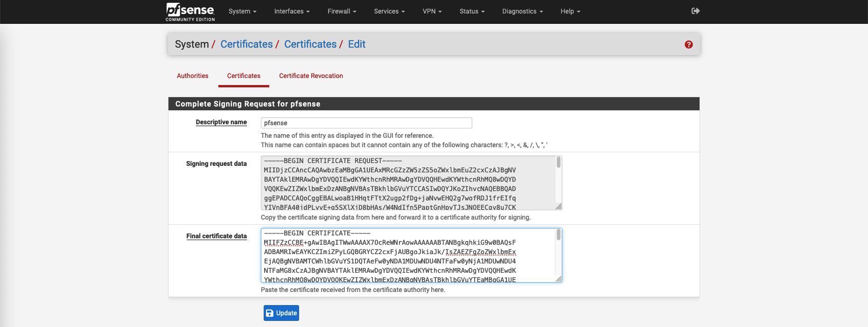Open the Interfaces dropdown menu
868x327 pixels.
pyautogui.click(x=292, y=11)
